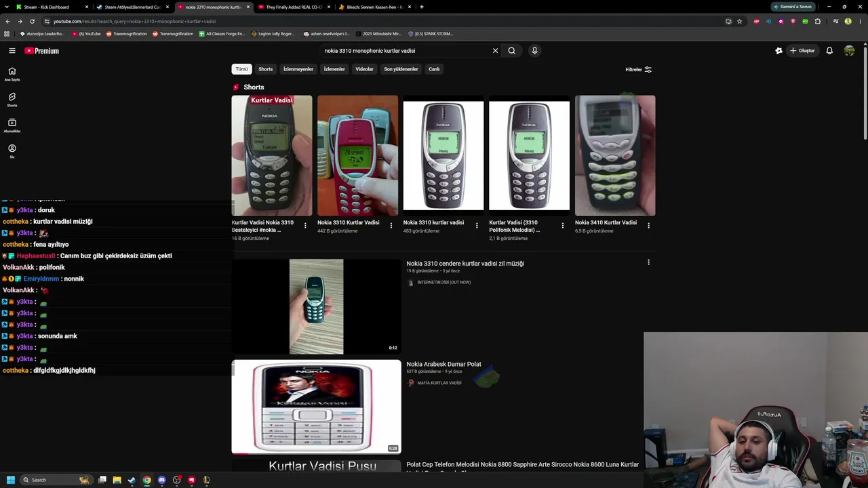Open options for Nokia 3310 cendere video
This screenshot has width=868, height=488.
pyautogui.click(x=648, y=262)
